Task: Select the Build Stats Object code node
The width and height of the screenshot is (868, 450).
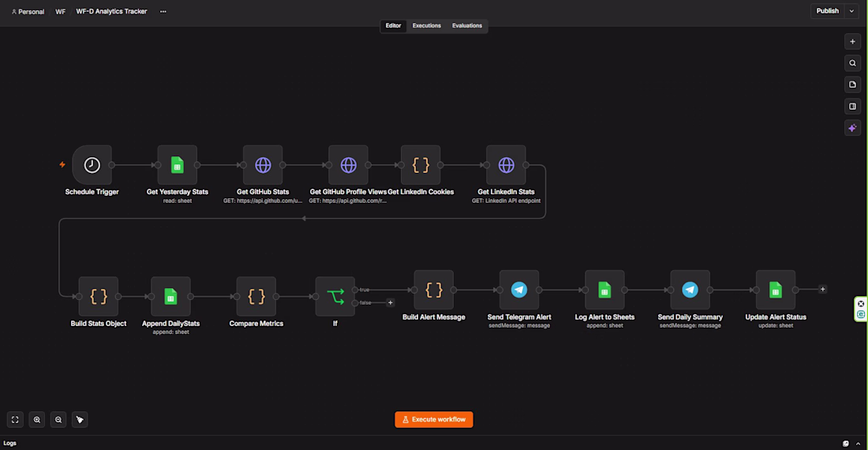Action: click(99, 297)
